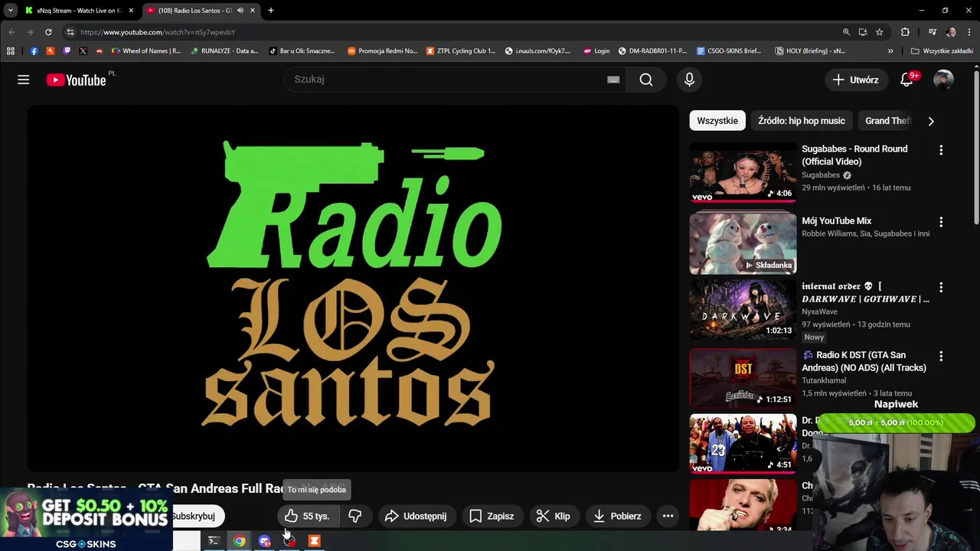Open the RUNALYZE bookmark
The width and height of the screenshot is (980, 551).
(x=224, y=51)
